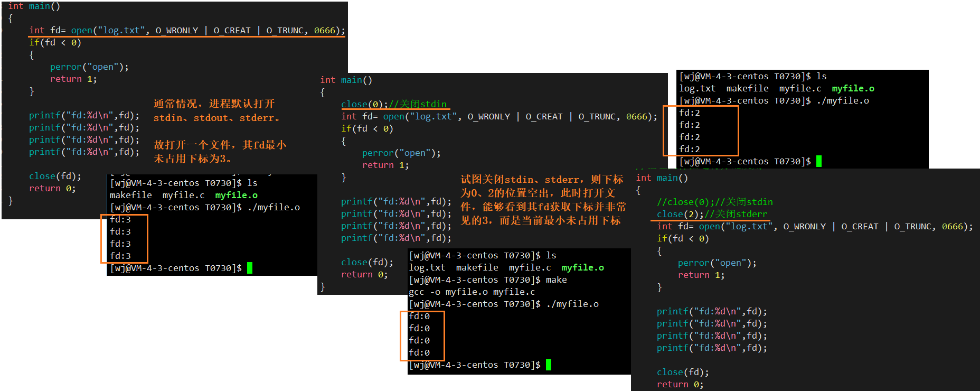
Task: Click the annotation "试图关闭stdin、stderr，则下标"
Action: [542, 180]
